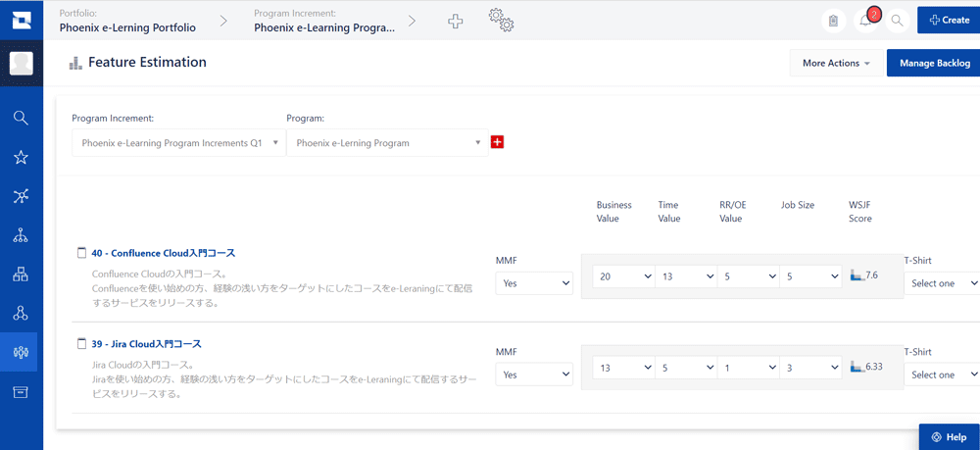Click the WSJF score value 7.6
The width and height of the screenshot is (980, 450).
872,275
